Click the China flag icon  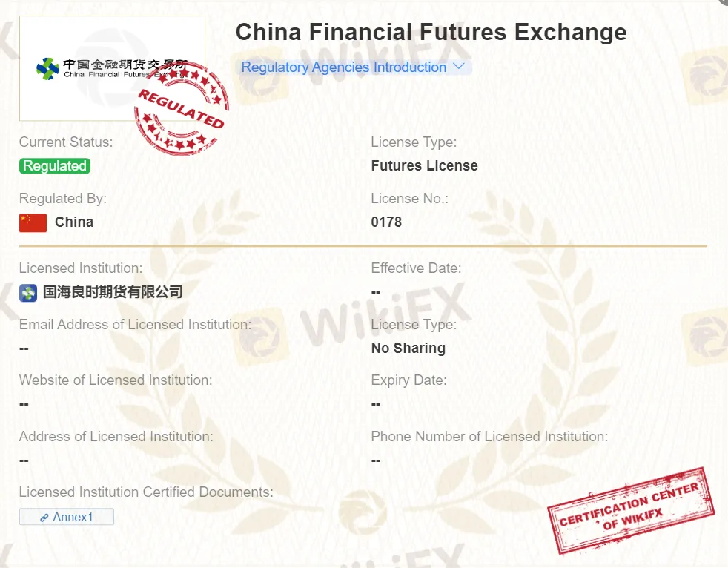tap(33, 222)
